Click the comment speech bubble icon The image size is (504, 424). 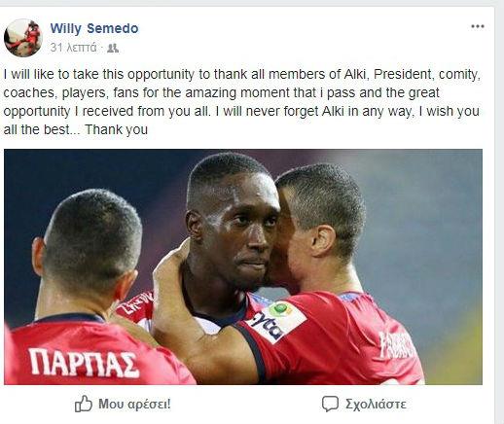330,404
